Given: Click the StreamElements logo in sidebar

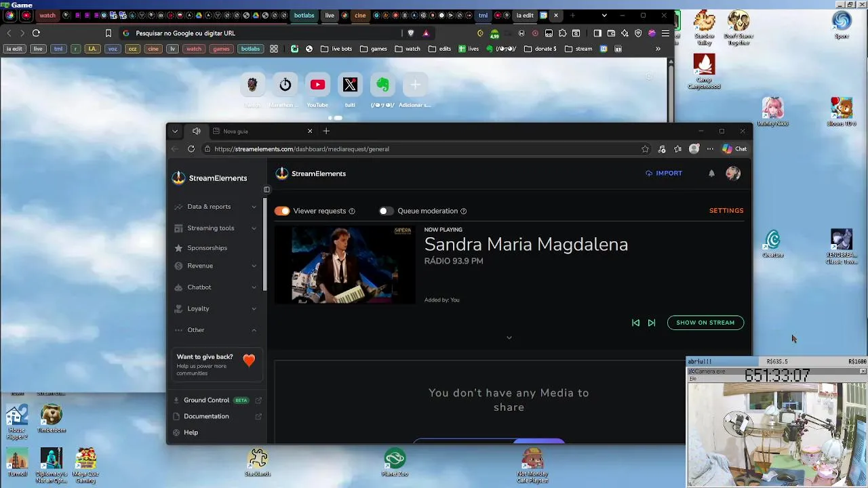Looking at the screenshot, I should tap(210, 178).
